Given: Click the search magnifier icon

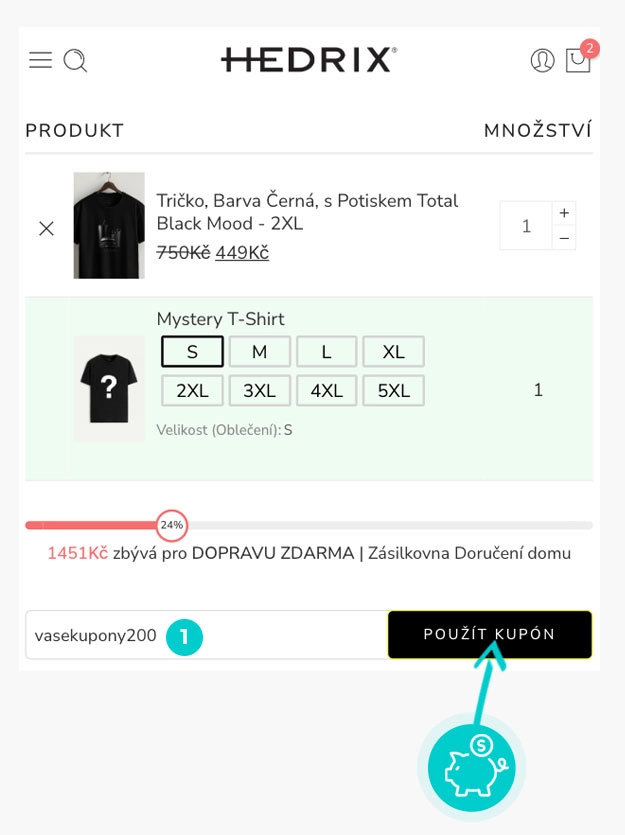Looking at the screenshot, I should tap(76, 61).
